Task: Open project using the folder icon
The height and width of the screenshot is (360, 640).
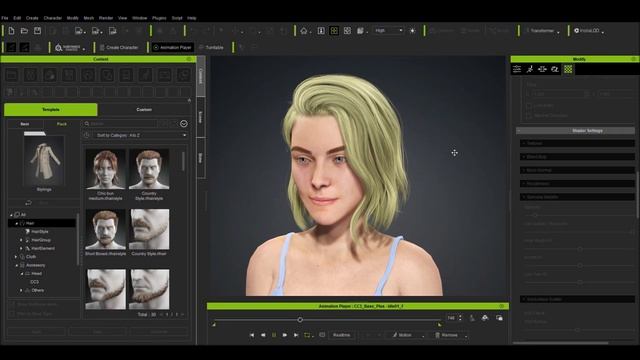Action: (24, 31)
